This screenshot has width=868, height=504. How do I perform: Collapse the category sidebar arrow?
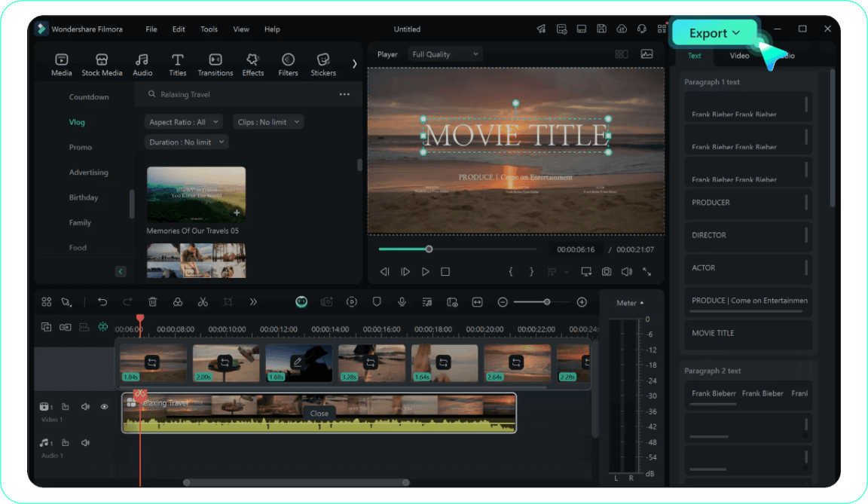120,271
